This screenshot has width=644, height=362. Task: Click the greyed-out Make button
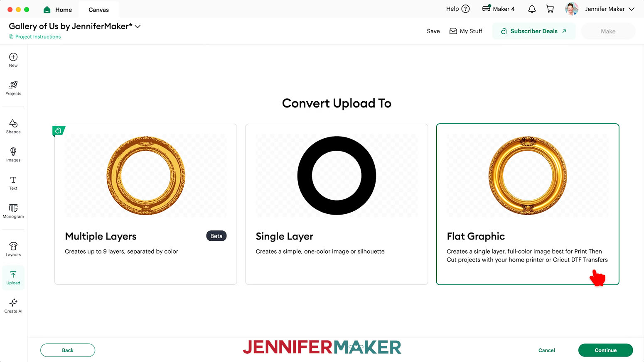click(x=608, y=31)
